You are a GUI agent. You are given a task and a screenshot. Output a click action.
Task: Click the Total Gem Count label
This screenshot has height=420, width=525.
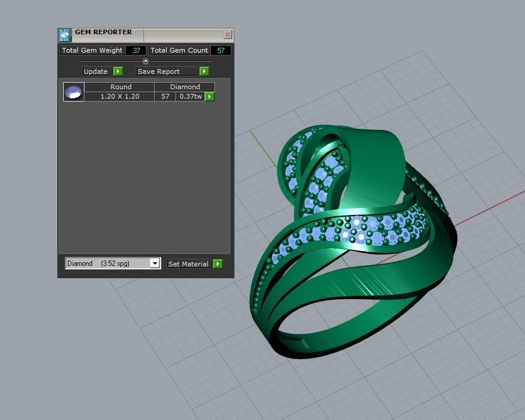[179, 50]
